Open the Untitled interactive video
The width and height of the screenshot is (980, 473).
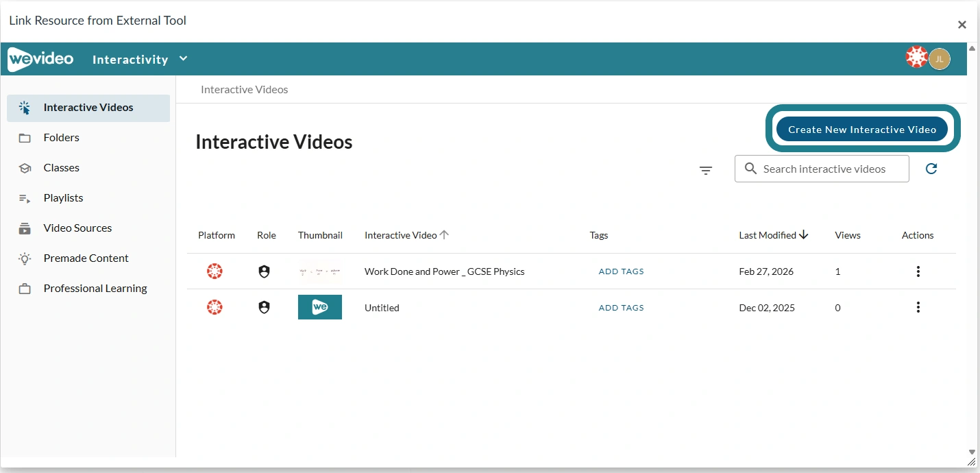click(382, 308)
